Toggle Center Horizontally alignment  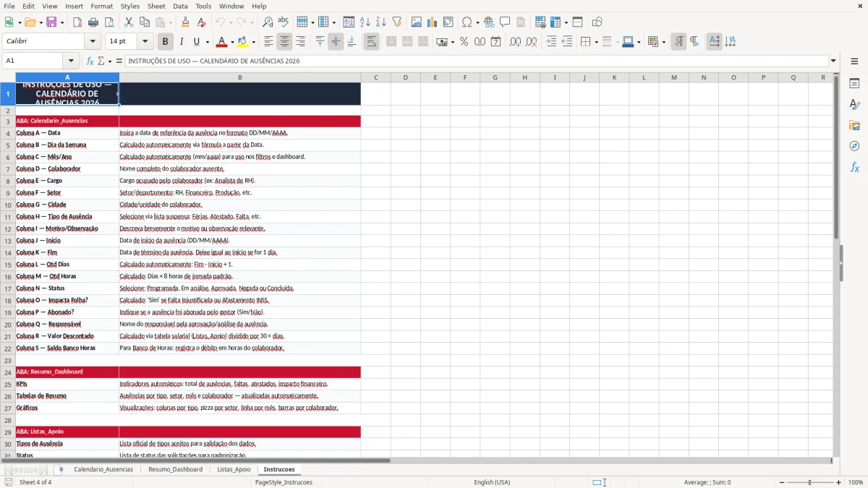[x=284, y=42]
